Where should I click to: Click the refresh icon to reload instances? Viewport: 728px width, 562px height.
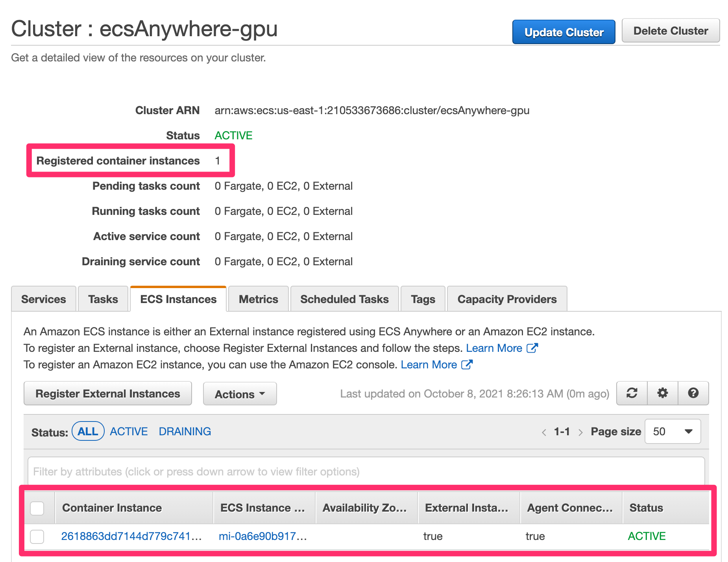[632, 393]
